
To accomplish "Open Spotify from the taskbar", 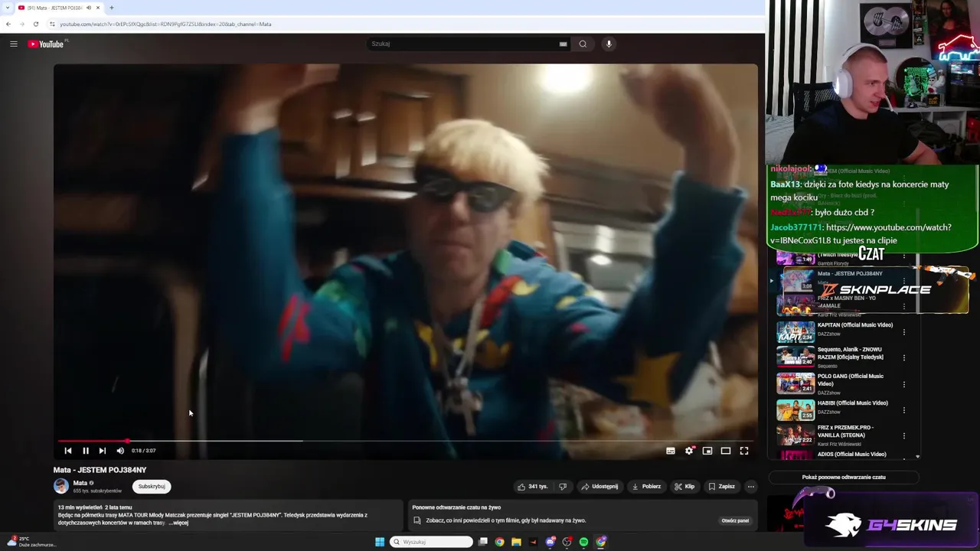I will pyautogui.click(x=584, y=542).
